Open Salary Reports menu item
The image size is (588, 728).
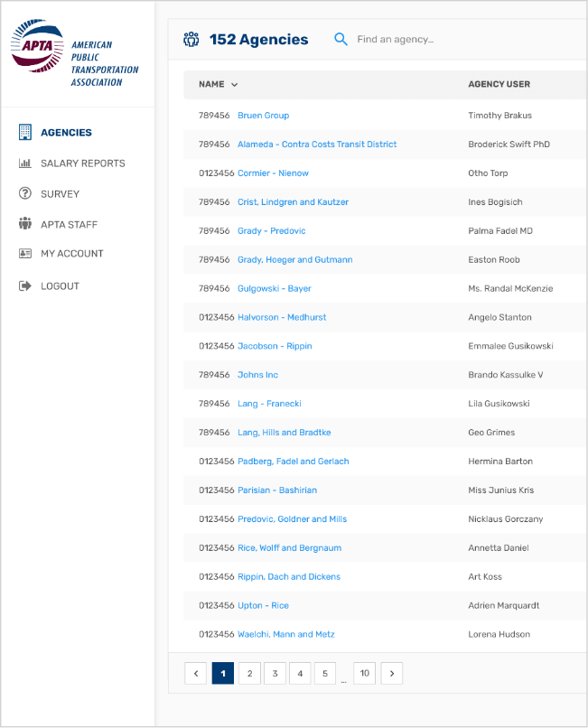coord(82,163)
